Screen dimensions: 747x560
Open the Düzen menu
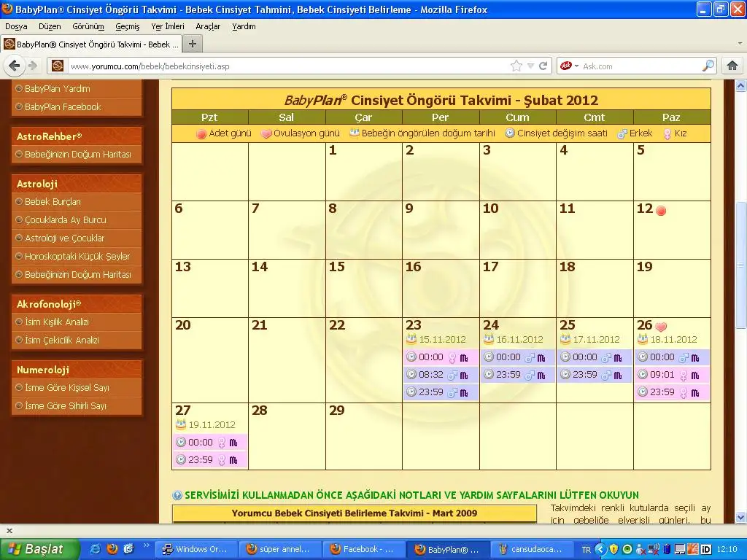point(50,27)
